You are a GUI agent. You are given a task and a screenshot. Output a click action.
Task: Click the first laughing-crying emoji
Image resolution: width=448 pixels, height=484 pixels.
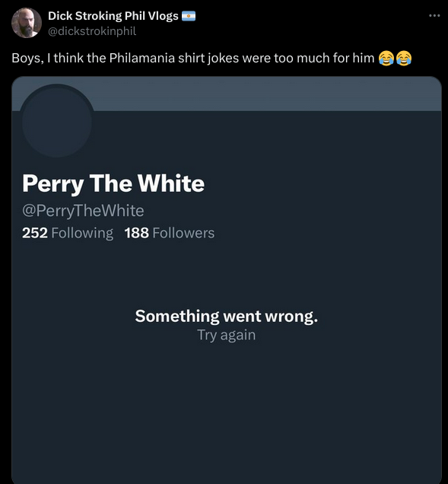386,59
